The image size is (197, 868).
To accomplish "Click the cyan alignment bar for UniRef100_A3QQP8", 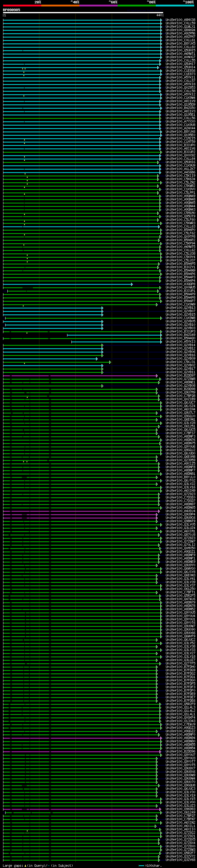I will coord(68,285).
